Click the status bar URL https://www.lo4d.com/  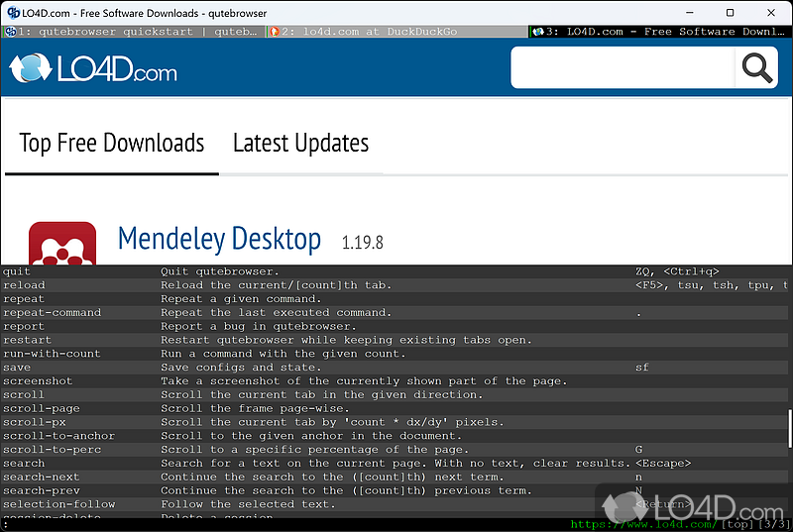[x=643, y=525]
